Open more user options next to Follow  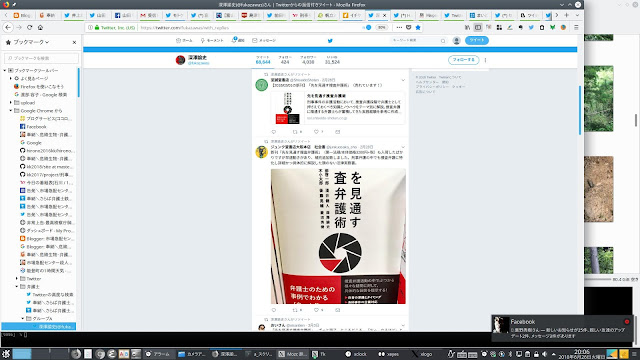(485, 60)
